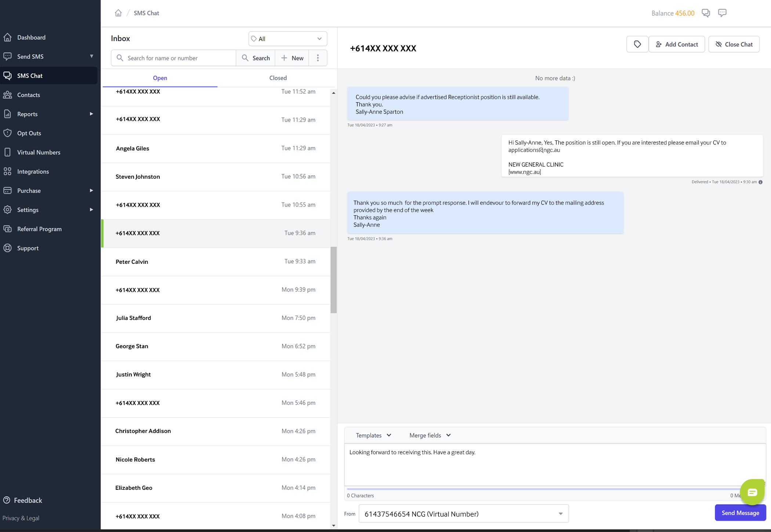The width and height of the screenshot is (771, 532).
Task: Switch to the Closed tab
Action: pos(278,78)
